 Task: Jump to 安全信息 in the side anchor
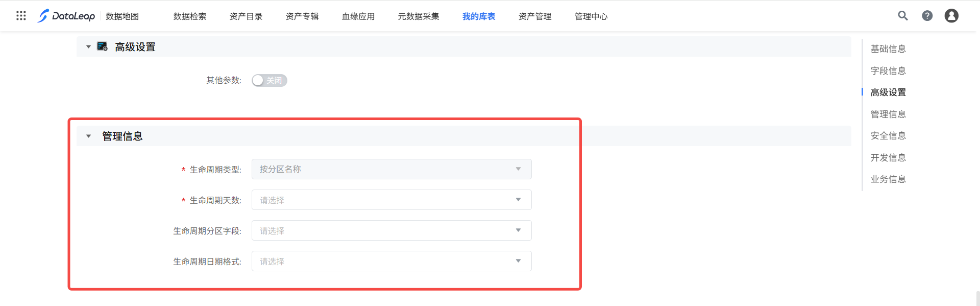coord(888,135)
